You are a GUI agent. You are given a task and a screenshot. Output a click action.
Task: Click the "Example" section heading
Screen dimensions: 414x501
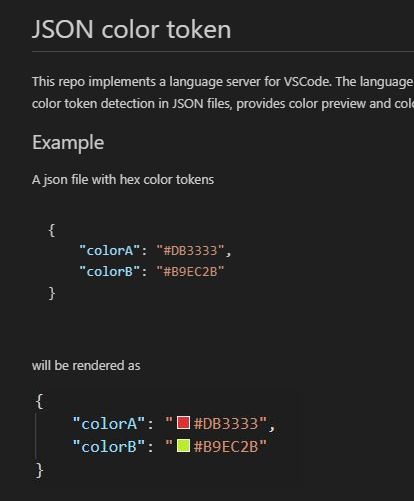point(68,143)
